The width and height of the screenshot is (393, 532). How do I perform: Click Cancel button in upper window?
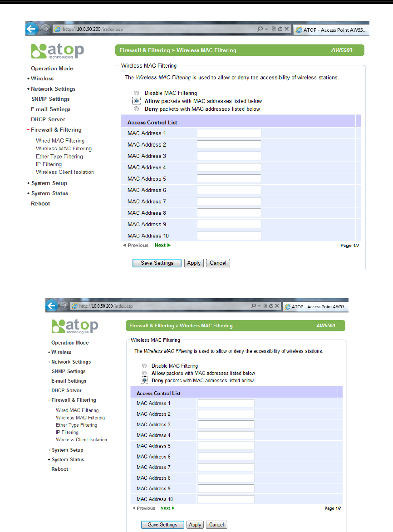218,263
